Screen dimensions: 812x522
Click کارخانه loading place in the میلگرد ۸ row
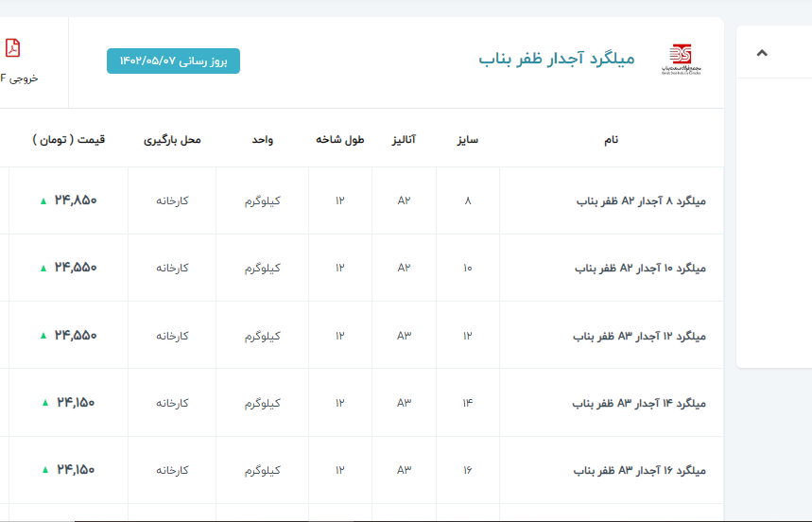coord(172,200)
